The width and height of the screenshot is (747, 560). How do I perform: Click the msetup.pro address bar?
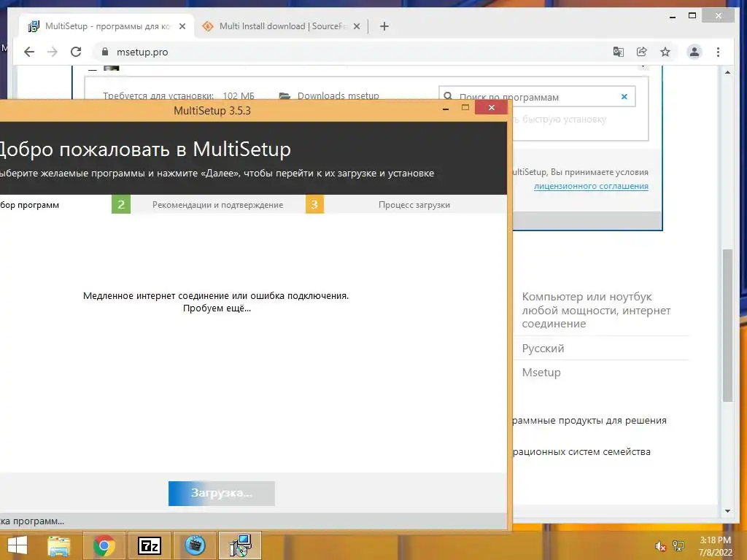(352, 52)
